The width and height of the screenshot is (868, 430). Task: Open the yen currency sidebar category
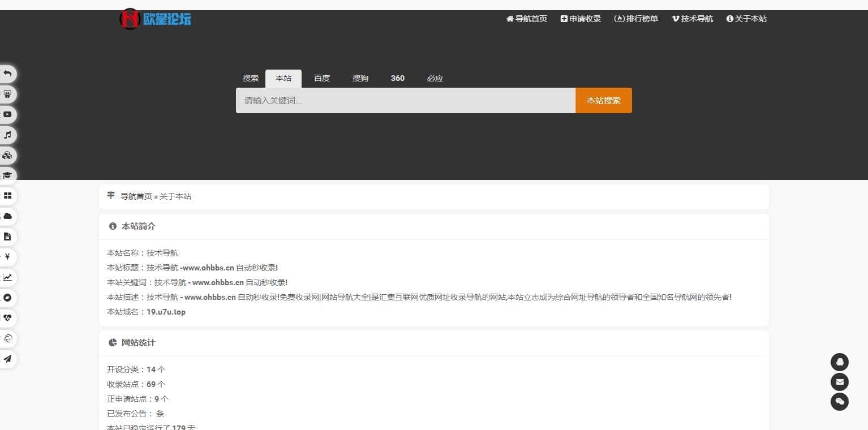point(7,257)
